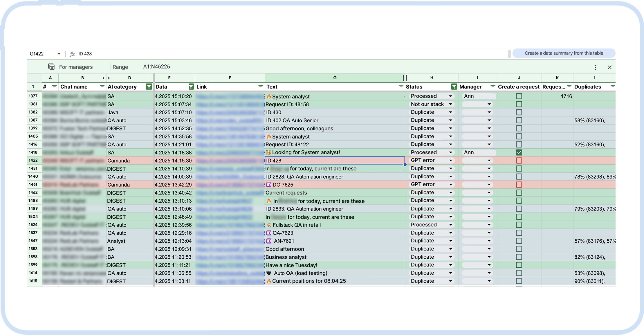Select the 'Business analyst' text cell
Viewport: 644px width, 335px height.
pyautogui.click(x=335, y=257)
